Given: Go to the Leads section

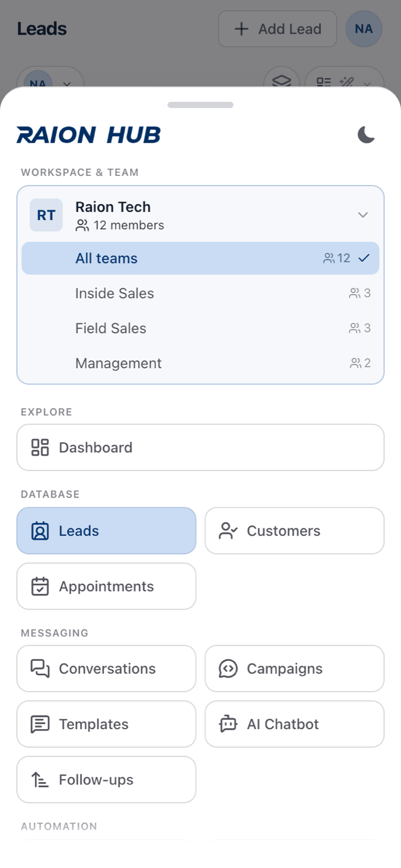Looking at the screenshot, I should point(106,531).
